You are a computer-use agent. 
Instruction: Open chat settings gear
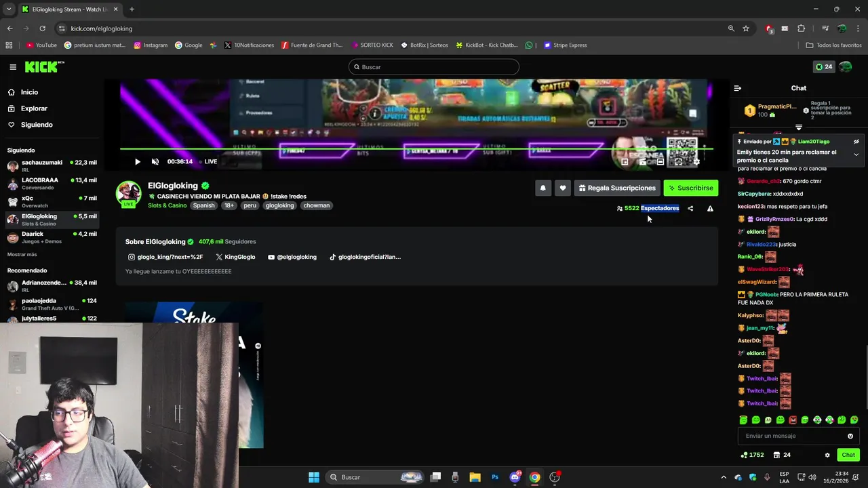pos(827,455)
